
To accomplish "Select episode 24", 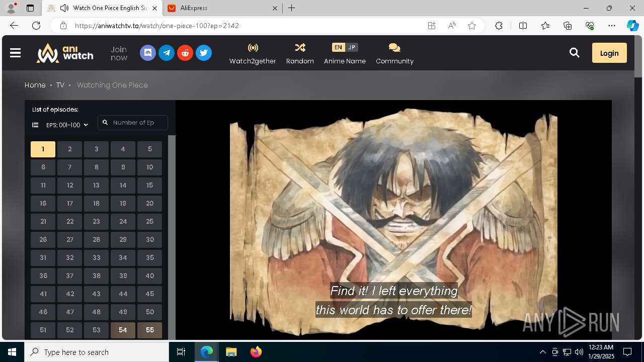I will (x=123, y=222).
